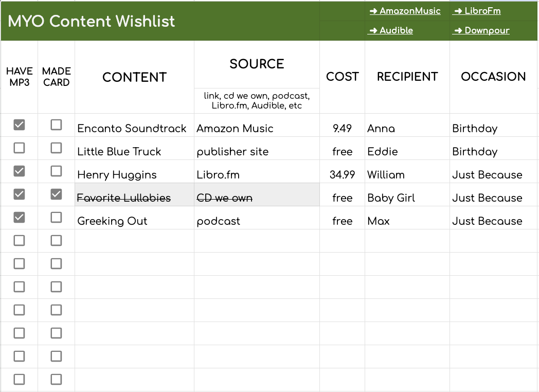Viewport: 539px width, 392px height.
Task: Select the free cost for Little Blue Truck
Action: tap(343, 149)
